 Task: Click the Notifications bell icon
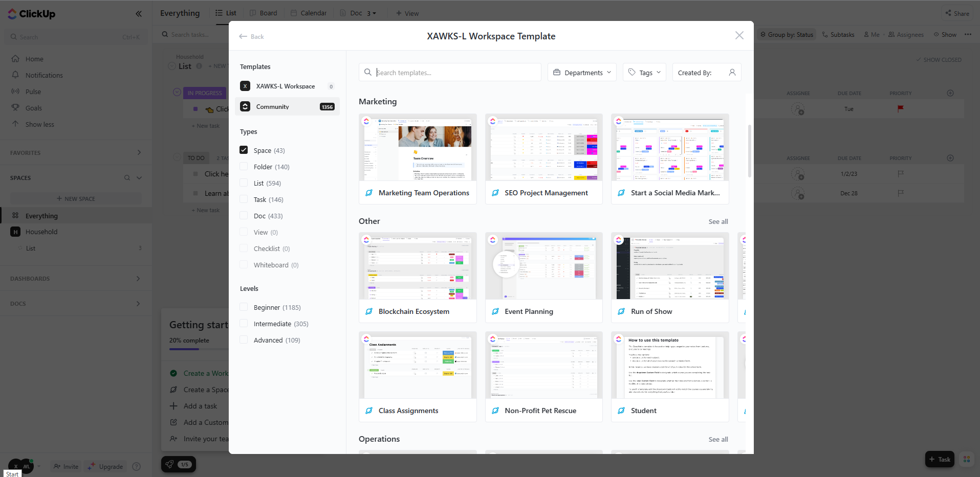tap(15, 75)
